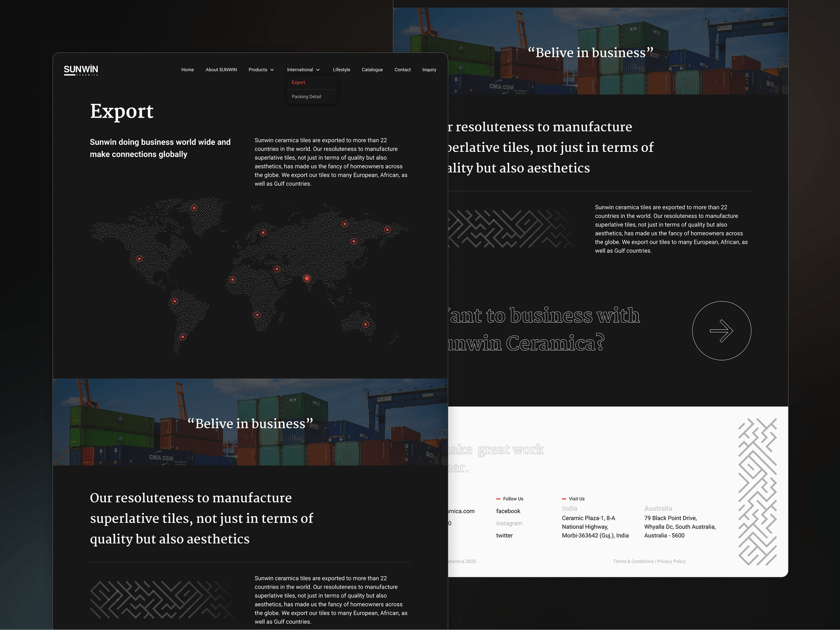Open the facebook link in the footer

[x=508, y=511]
